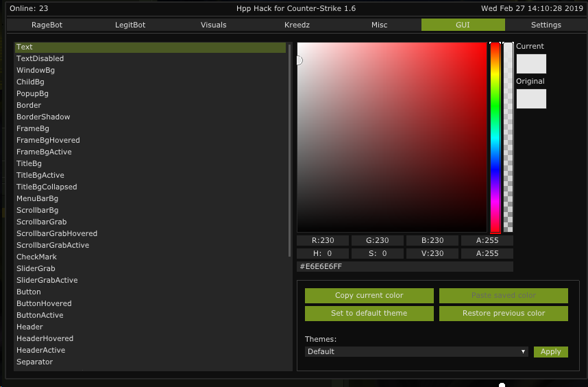Go to the Settings tab
Image resolution: width=588 pixels, height=387 pixels.
pos(546,25)
